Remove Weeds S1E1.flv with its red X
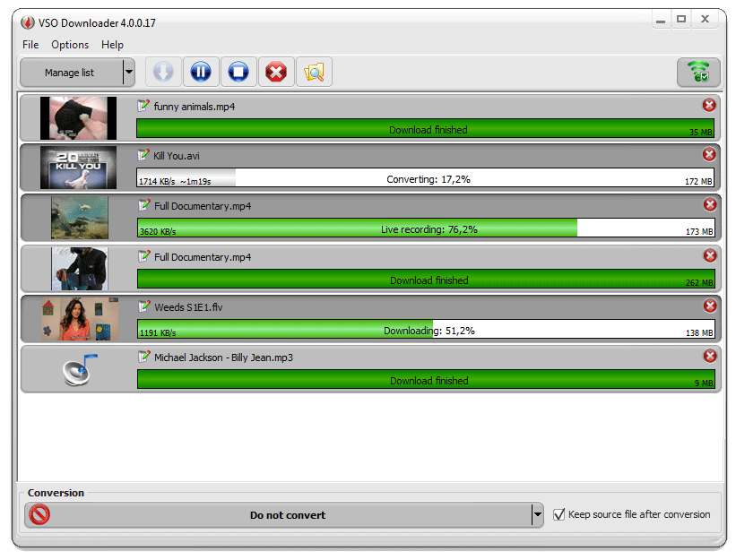Viewport: 736px width, 560px height. [x=710, y=306]
